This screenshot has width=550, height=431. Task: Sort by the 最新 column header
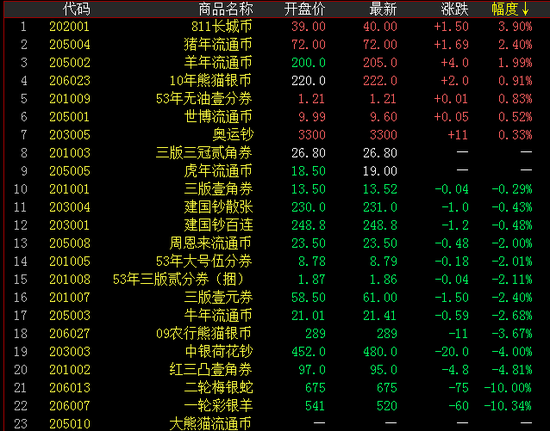pyautogui.click(x=383, y=9)
